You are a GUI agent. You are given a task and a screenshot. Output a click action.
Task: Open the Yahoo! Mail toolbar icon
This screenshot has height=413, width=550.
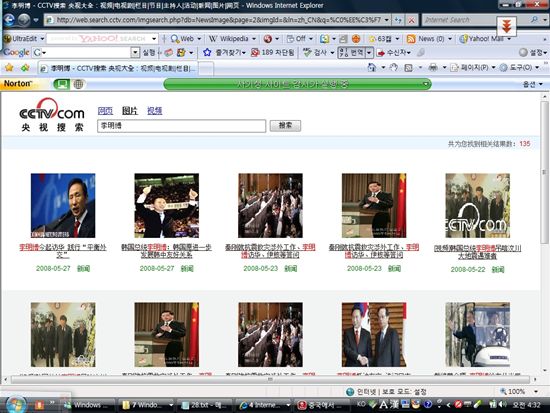tap(464, 39)
